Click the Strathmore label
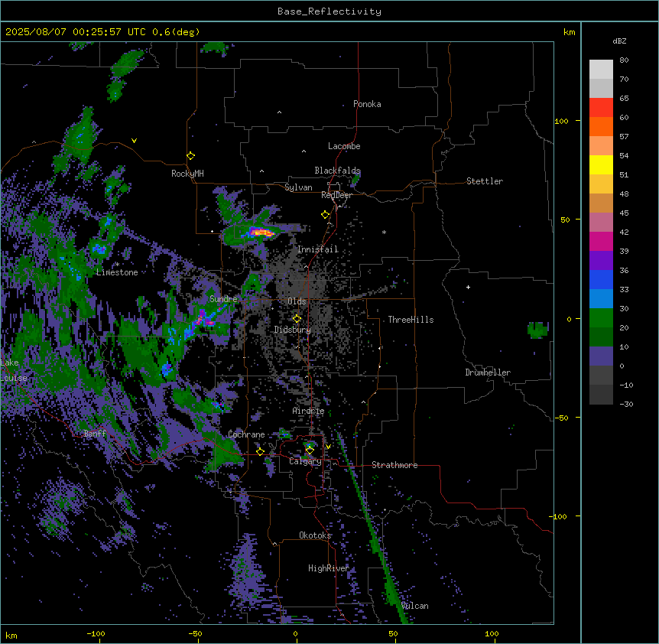Image resolution: width=659 pixels, height=644 pixels. 394,465
